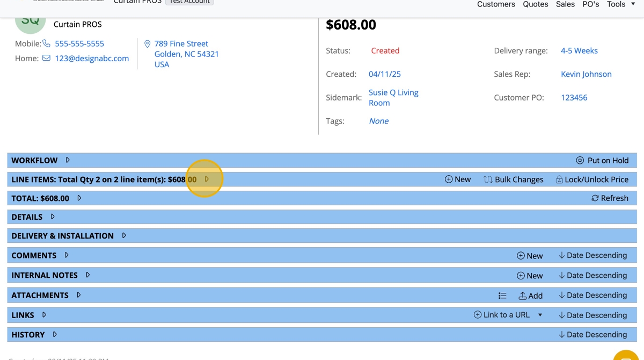Viewport: 644px width, 360px height.
Task: Open the Tools dropdown menu
Action: pyautogui.click(x=621, y=4)
